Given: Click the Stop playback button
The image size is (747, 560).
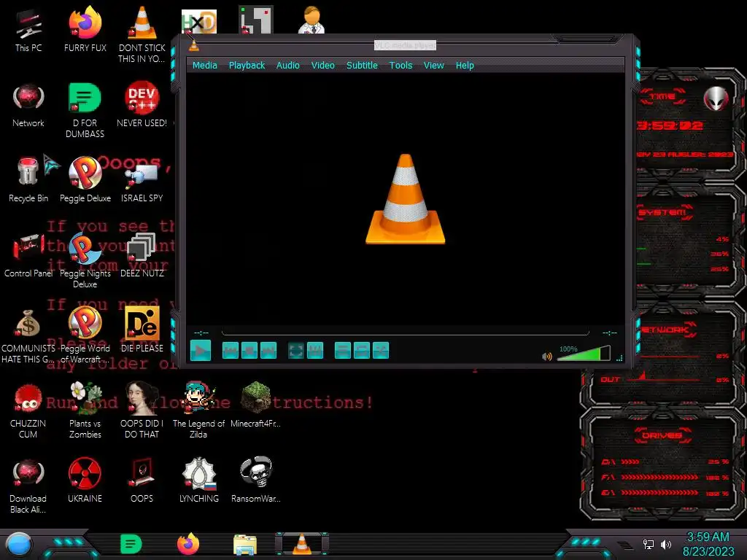Looking at the screenshot, I should (x=249, y=351).
